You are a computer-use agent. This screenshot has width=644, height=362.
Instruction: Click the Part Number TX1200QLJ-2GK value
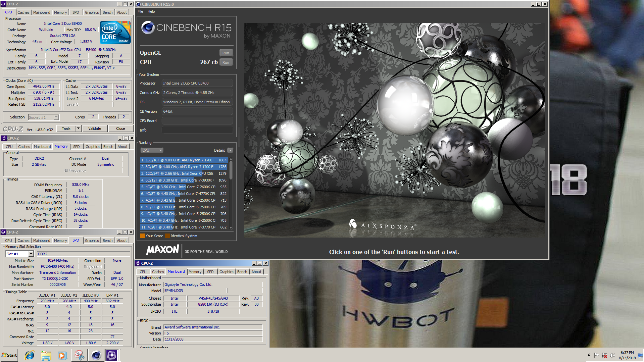pos(58,278)
